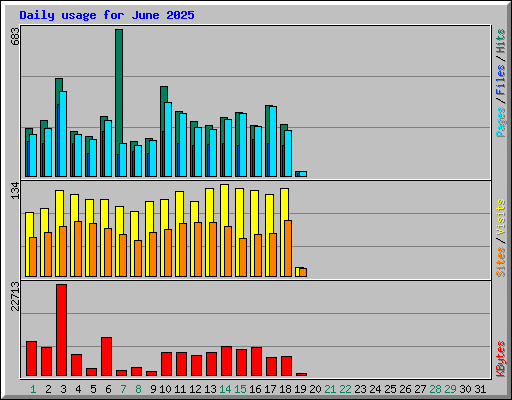Click day label 3 on the x-axis
This screenshot has width=512, height=400.
point(63,389)
